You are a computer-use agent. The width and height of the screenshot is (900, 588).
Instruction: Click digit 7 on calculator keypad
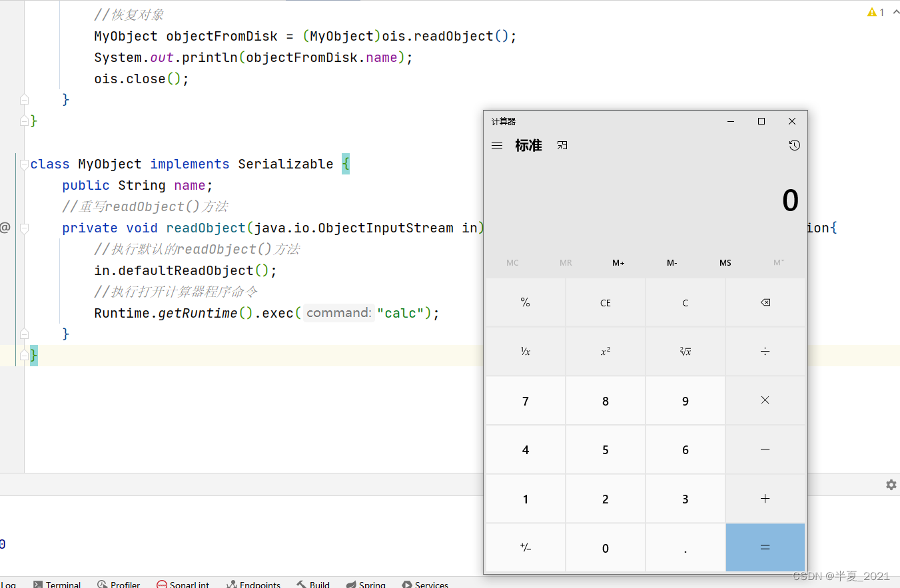click(x=526, y=400)
